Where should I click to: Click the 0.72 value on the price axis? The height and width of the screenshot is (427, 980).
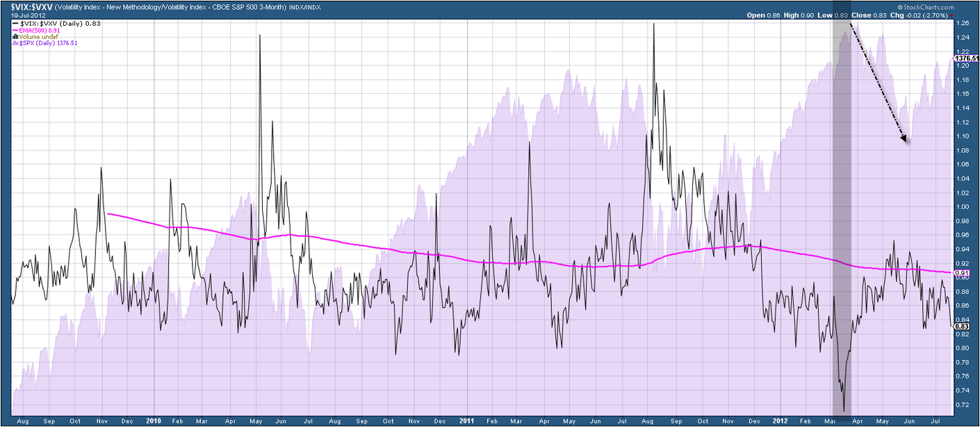[963, 404]
